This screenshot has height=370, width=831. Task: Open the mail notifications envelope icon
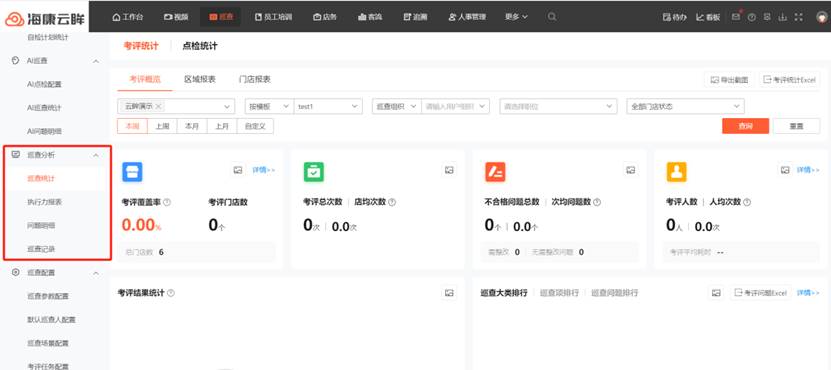pyautogui.click(x=736, y=17)
